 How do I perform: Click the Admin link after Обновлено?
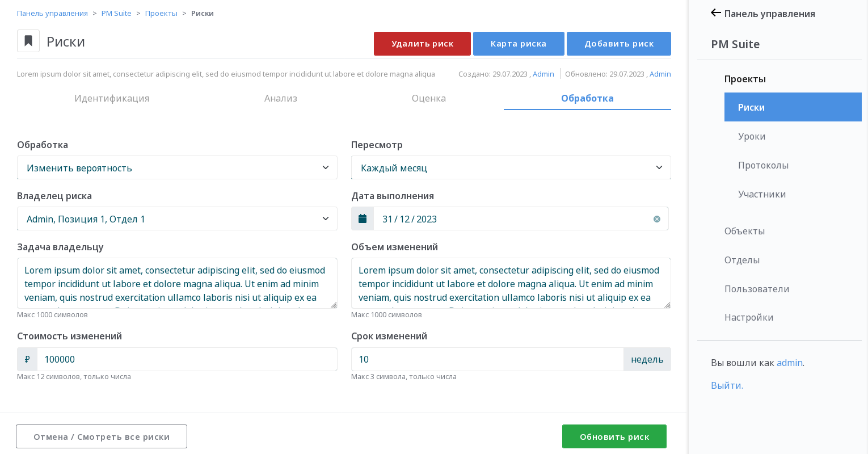coord(660,74)
